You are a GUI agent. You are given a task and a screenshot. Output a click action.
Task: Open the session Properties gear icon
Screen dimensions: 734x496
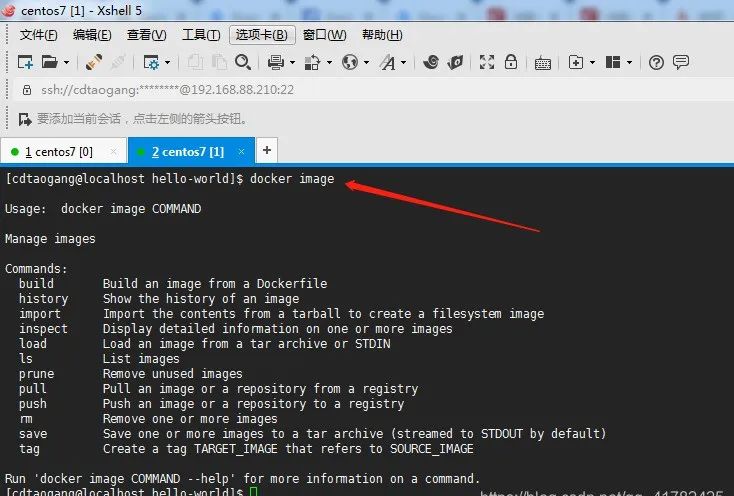click(151, 62)
